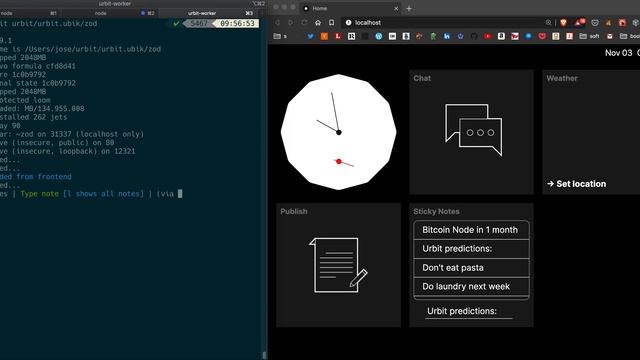Open the 'soft' bookmarks folder
The image size is (640, 360).
point(589,36)
